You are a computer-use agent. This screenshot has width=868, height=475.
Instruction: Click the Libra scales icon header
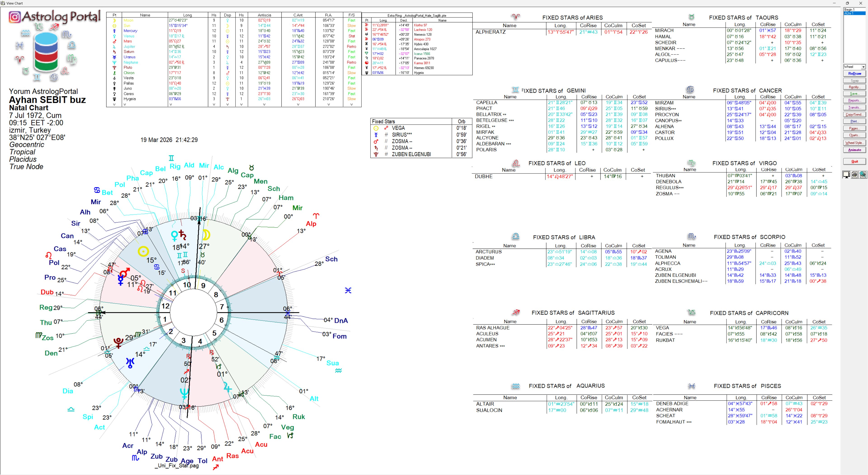click(x=516, y=236)
